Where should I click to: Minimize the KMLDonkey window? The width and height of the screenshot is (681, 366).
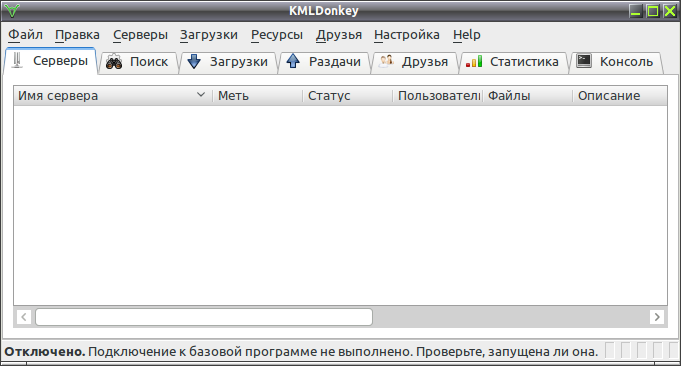[636, 11]
